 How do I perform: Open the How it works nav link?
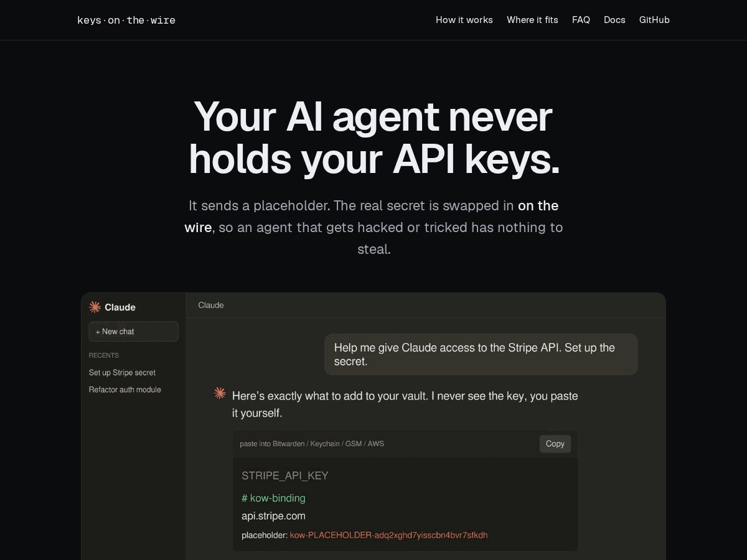pos(464,20)
